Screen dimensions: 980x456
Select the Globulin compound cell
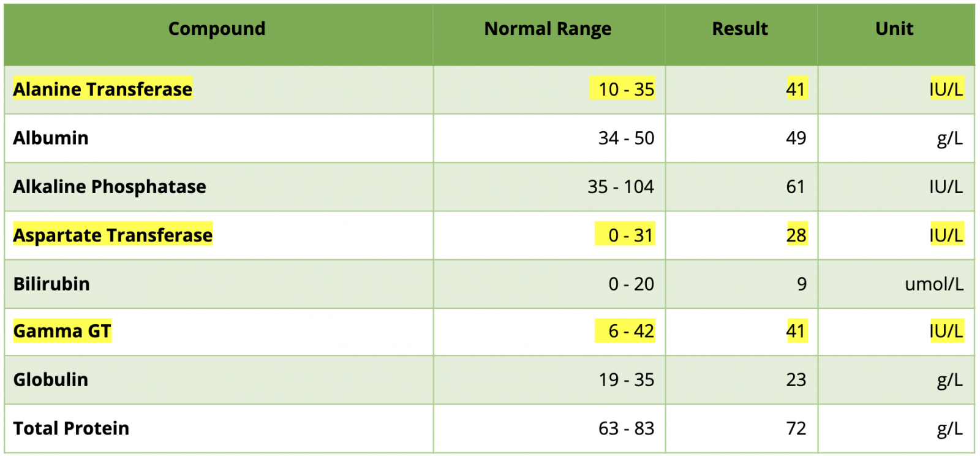point(51,379)
